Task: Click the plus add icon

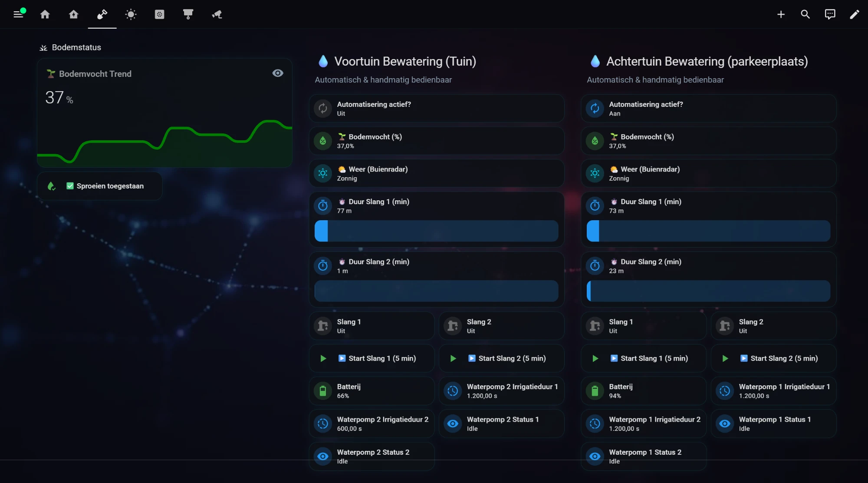Action: 781,14
